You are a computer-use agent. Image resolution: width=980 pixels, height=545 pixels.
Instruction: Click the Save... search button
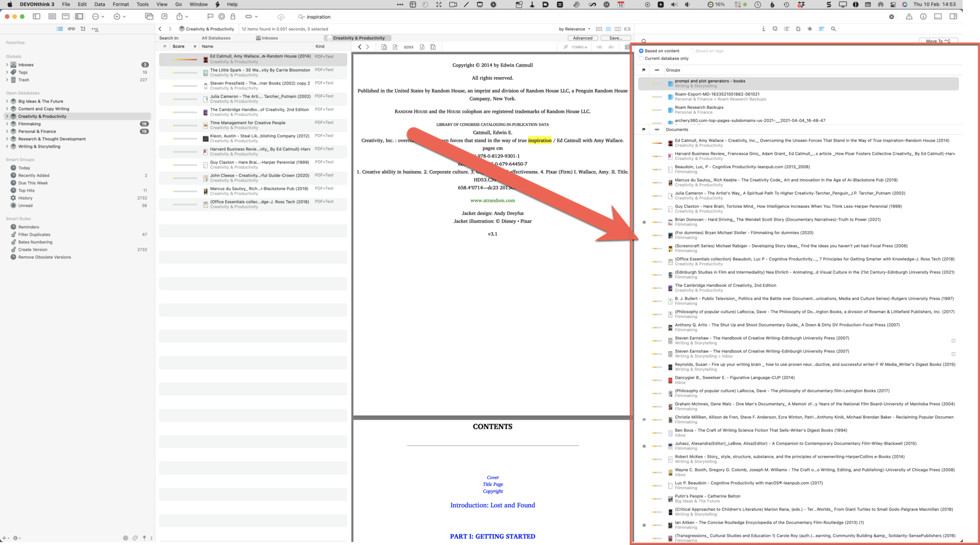616,38
